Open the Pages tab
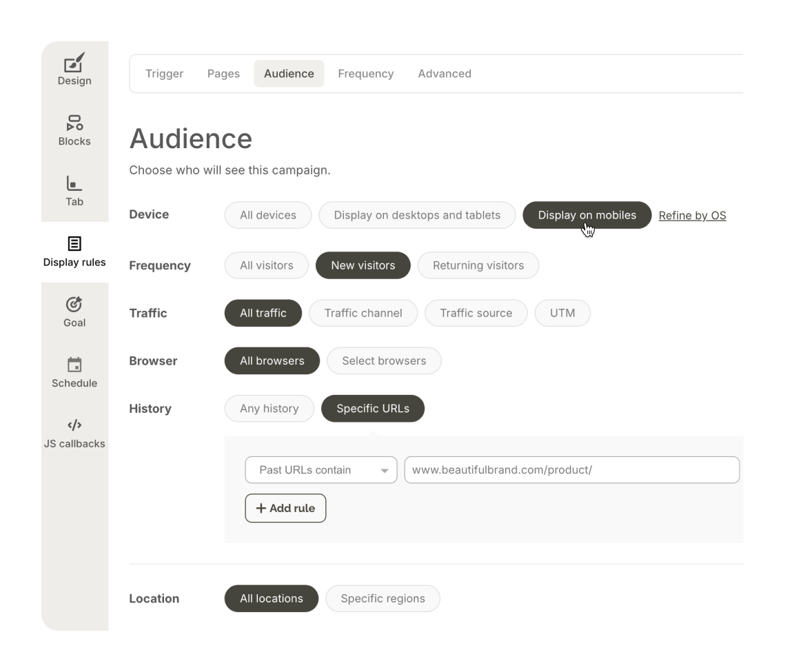 coord(223,73)
